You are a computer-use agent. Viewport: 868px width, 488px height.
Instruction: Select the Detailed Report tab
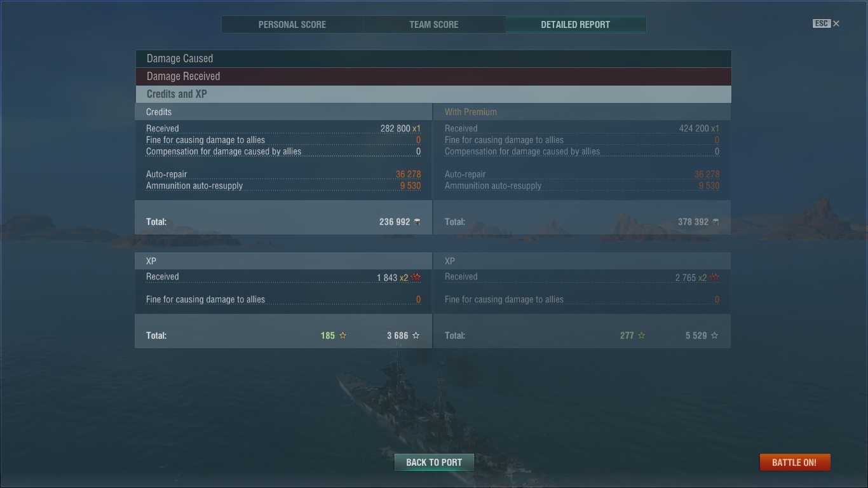click(576, 25)
